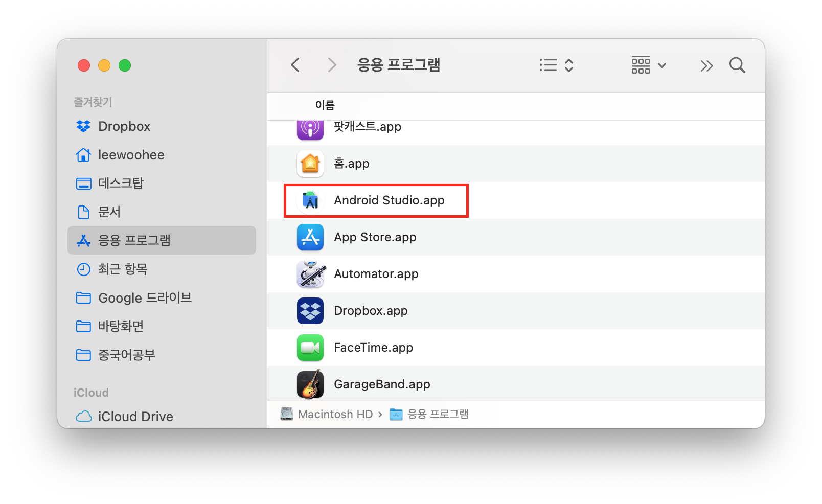
Task: Select the FaceTime.app file name
Action: coord(373,348)
